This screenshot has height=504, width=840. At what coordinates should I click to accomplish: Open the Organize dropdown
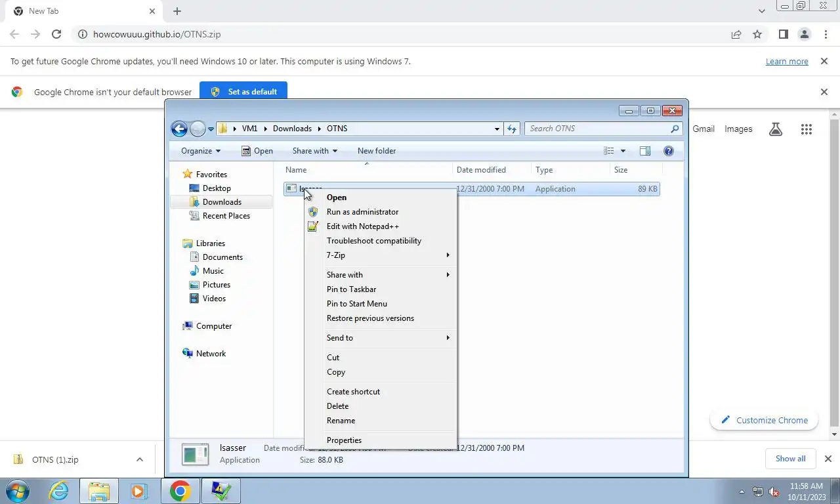coord(201,151)
